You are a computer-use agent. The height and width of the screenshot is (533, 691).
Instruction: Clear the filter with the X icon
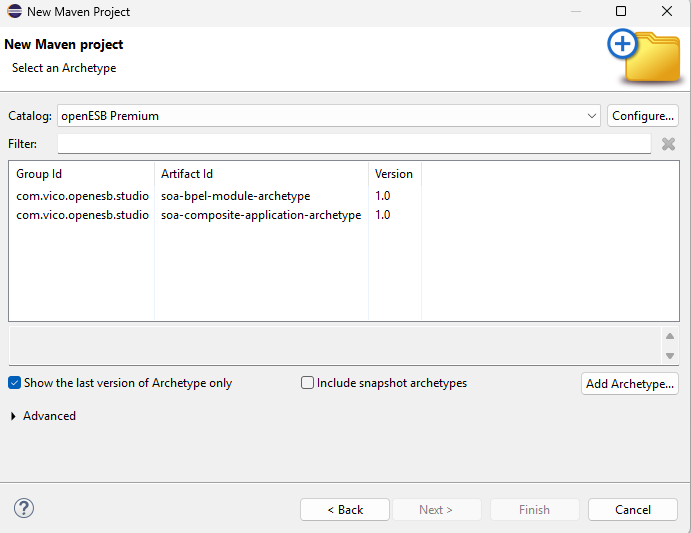[668, 144]
